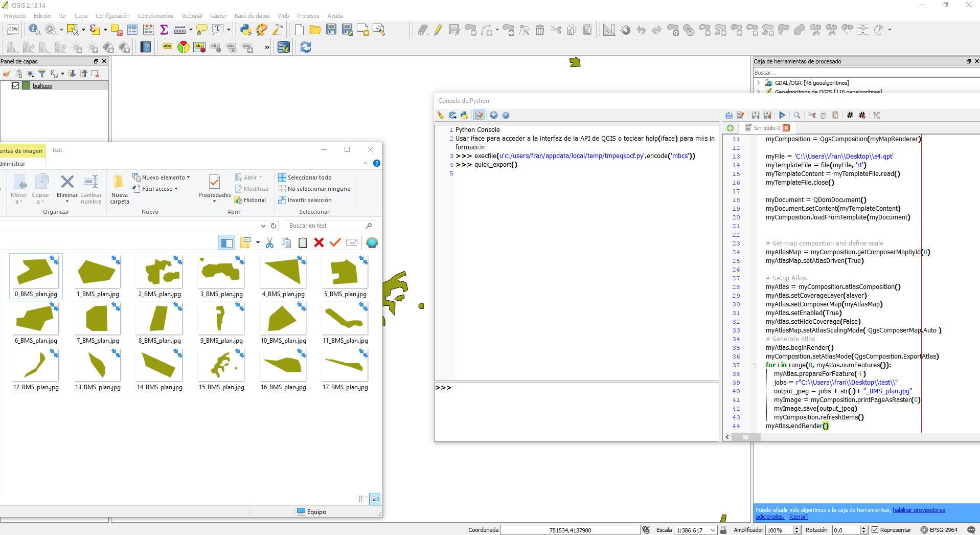Open Explorer address bar history dropdown
The image size is (980, 535).
point(263,226)
